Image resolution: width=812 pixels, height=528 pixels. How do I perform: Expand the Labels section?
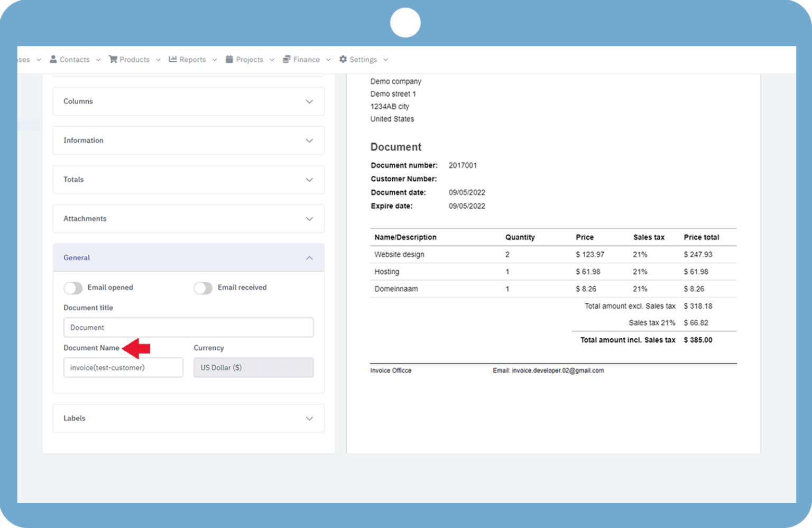coord(188,419)
